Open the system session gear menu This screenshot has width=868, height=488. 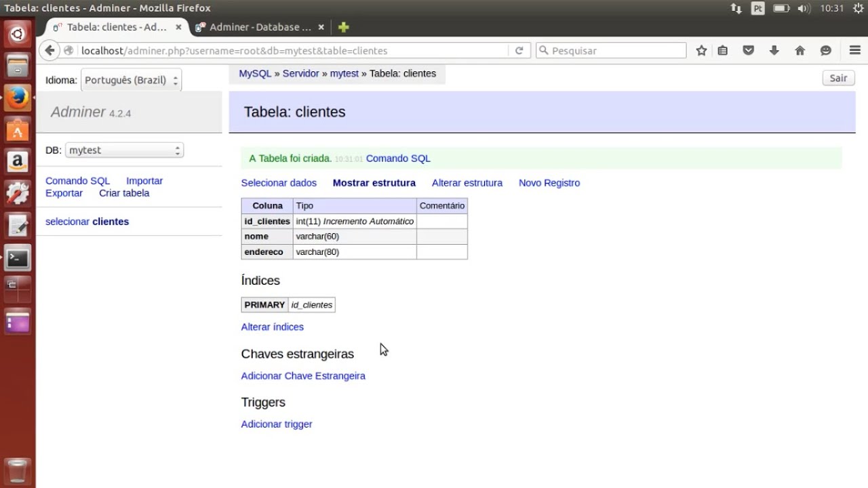(x=859, y=8)
